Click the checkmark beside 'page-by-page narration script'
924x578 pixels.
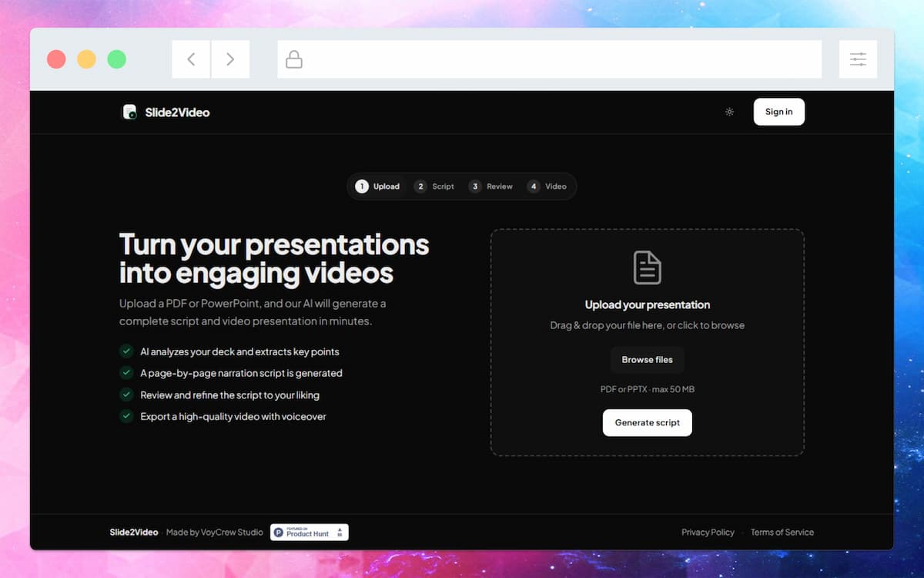[x=126, y=373]
